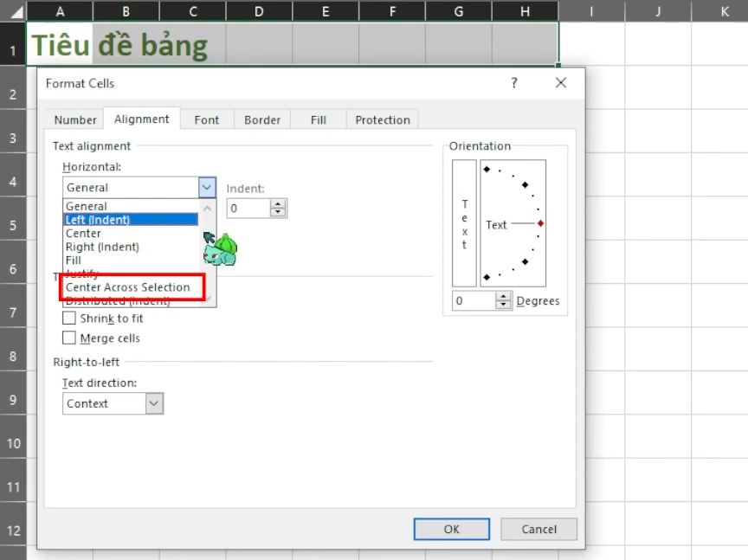Confirm formatting with the OK button
The width and height of the screenshot is (748, 560).
click(x=451, y=529)
